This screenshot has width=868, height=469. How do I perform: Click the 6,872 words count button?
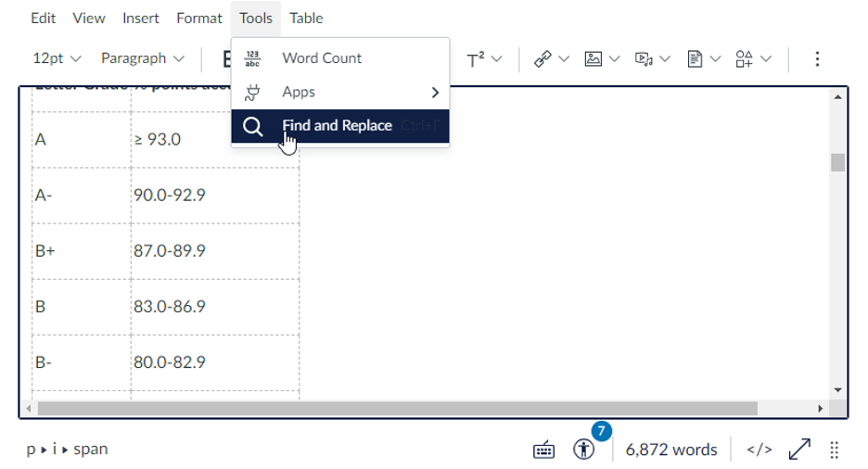(671, 450)
